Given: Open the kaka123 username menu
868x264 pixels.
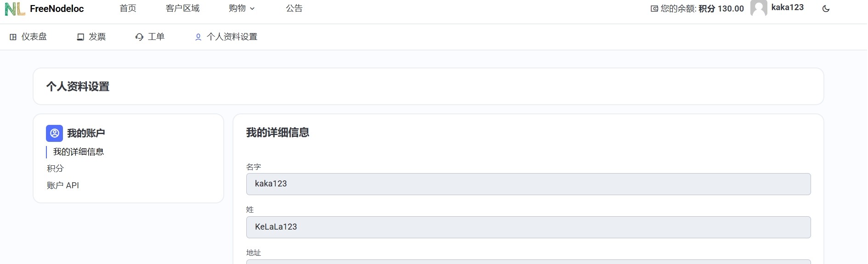Looking at the screenshot, I should pyautogui.click(x=787, y=7).
